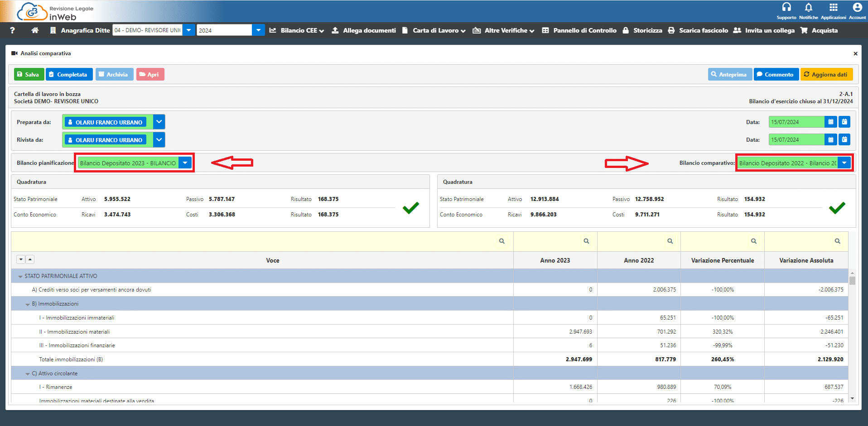Click the green Salva button
The height and width of the screenshot is (426, 868).
tap(29, 74)
